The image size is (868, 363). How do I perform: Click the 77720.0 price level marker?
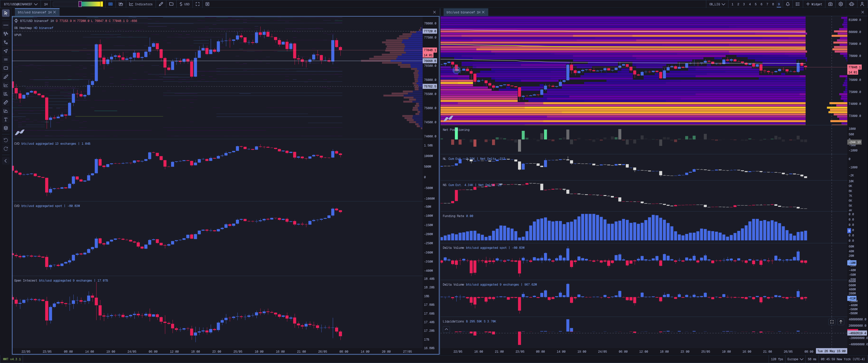tap(430, 31)
